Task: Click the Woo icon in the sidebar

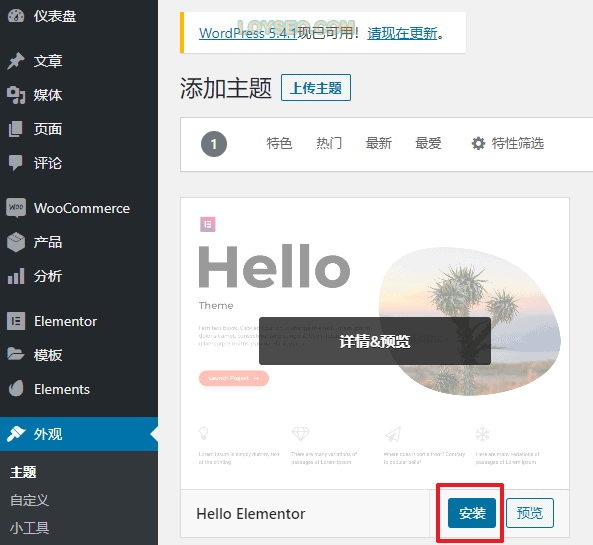Action: 16,208
